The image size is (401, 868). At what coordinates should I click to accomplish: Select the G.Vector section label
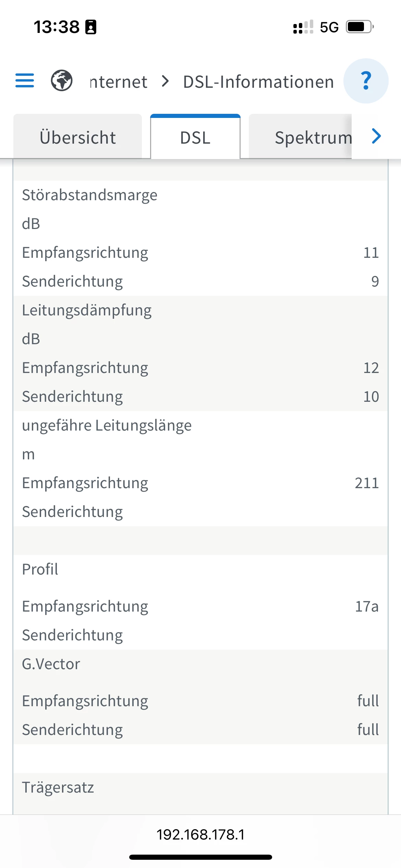51,664
